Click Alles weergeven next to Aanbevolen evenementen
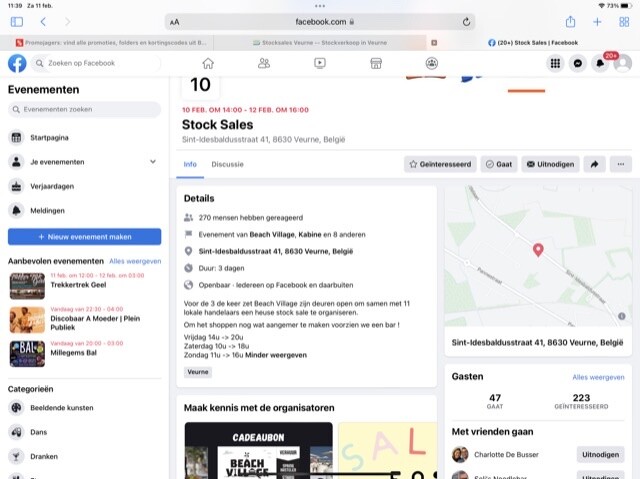 pos(135,261)
